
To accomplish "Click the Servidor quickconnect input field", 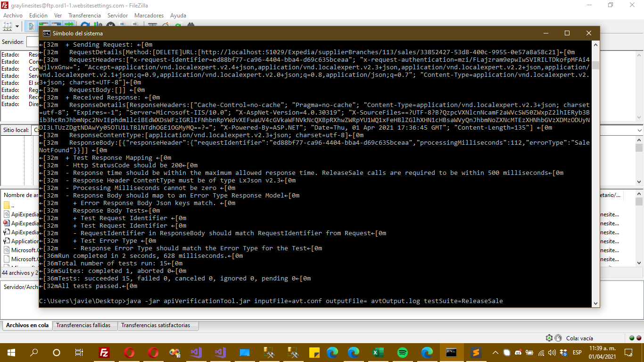I will [33, 42].
